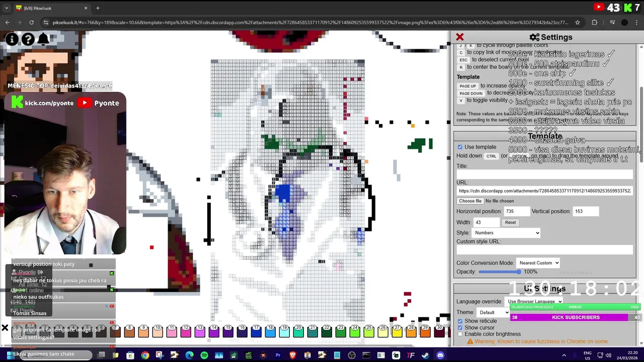Click the browser address bar URL

point(310,22)
